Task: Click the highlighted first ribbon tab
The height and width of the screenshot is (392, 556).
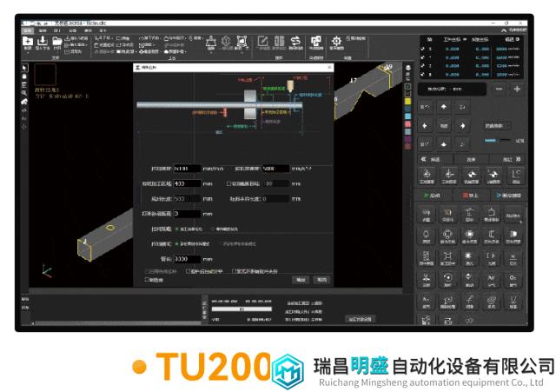Action: (28, 30)
